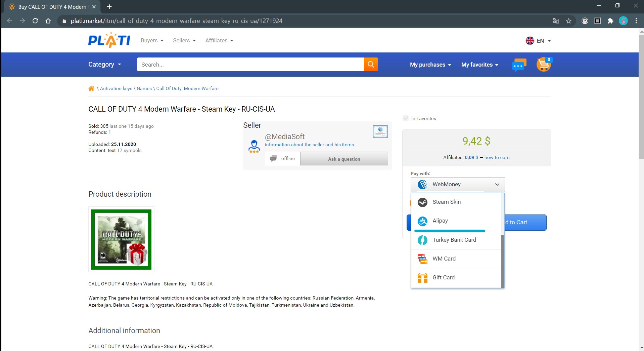Reload the browser page
The height and width of the screenshot is (351, 644).
(35, 21)
